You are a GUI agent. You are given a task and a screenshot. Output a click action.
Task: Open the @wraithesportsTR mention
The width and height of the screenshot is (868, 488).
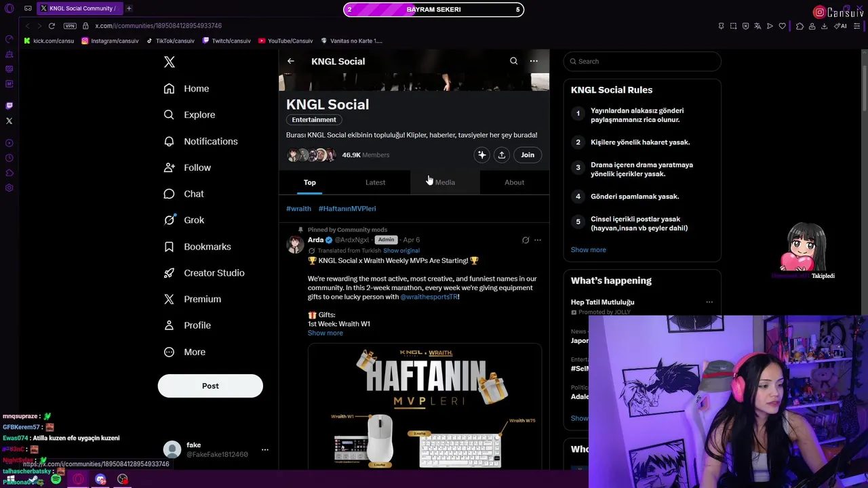[x=429, y=297]
